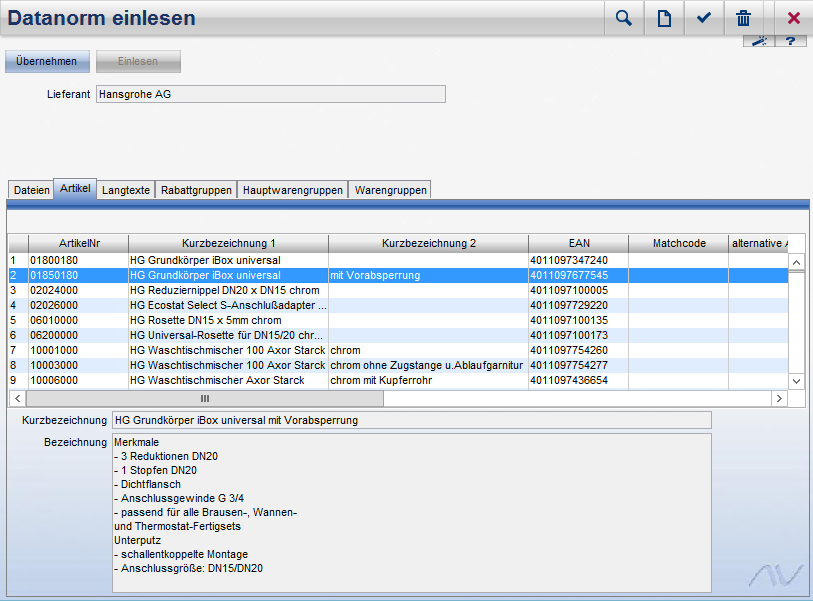
Task: Open the Langtexte tab
Action: (x=126, y=190)
